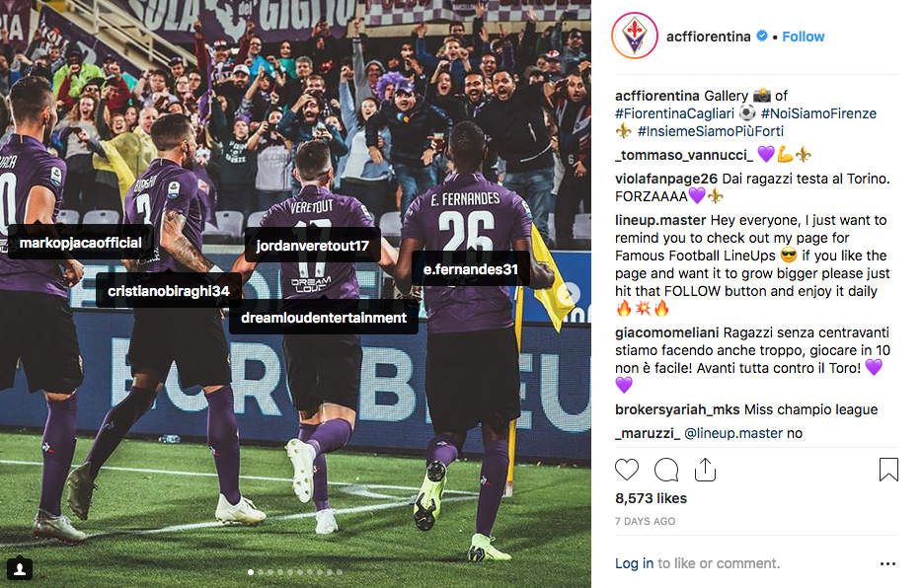Open the #InsiemeSiamoPiùForti hashtag

711,131
